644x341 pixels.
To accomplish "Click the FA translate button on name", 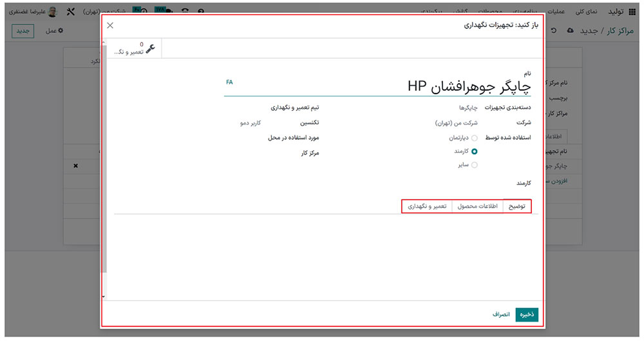I will pyautogui.click(x=229, y=83).
